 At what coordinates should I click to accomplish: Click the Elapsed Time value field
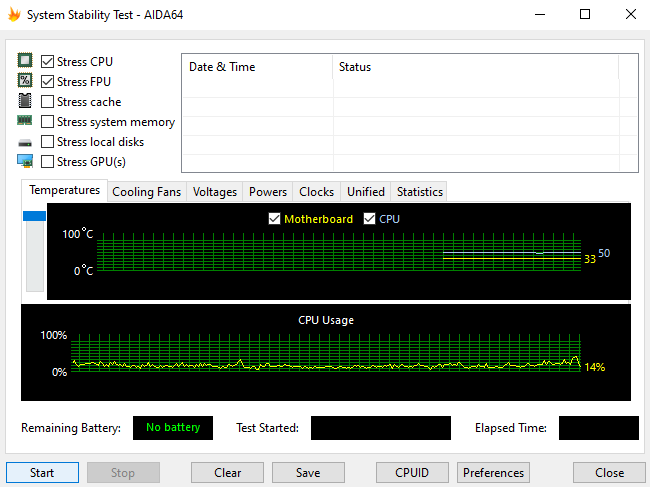599,428
